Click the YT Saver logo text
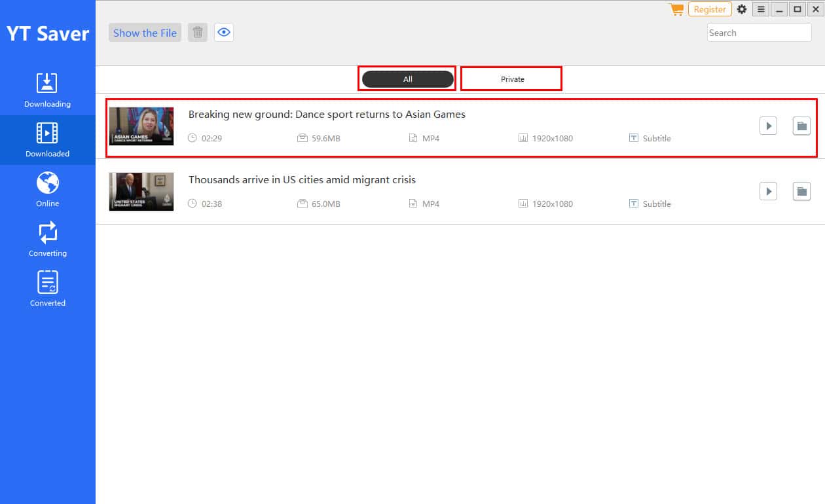The image size is (825, 504). click(x=48, y=34)
